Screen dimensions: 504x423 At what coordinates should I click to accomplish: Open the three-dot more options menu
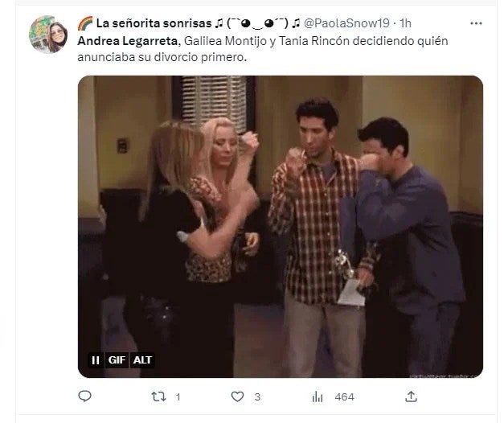476,23
